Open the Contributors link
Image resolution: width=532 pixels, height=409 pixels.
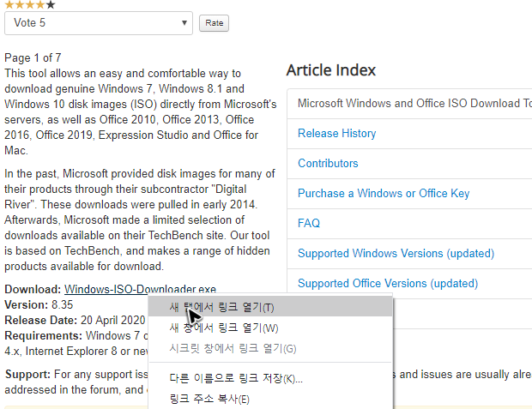pos(328,163)
